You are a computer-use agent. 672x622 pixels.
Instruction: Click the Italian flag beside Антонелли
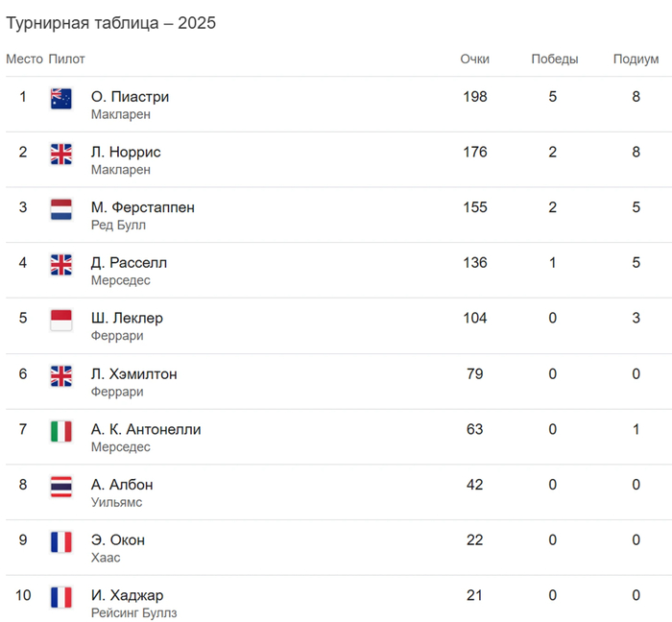pyautogui.click(x=61, y=431)
